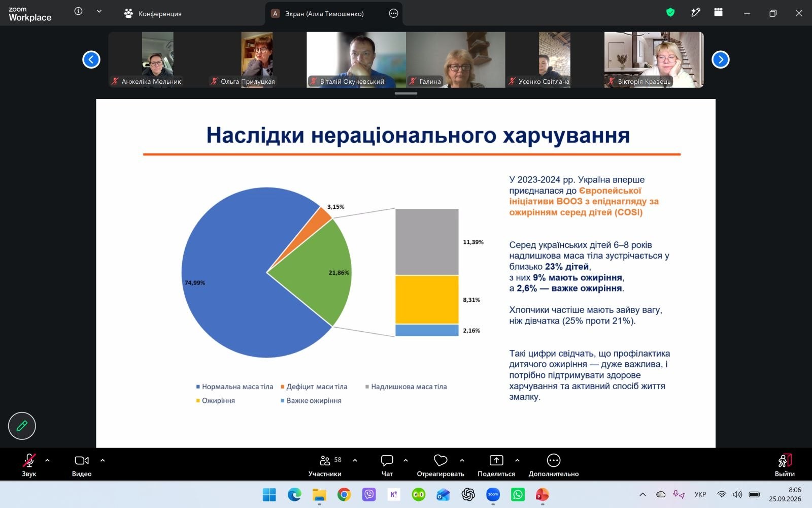
Task: Expand the arrow next to Участники
Action: point(355,460)
